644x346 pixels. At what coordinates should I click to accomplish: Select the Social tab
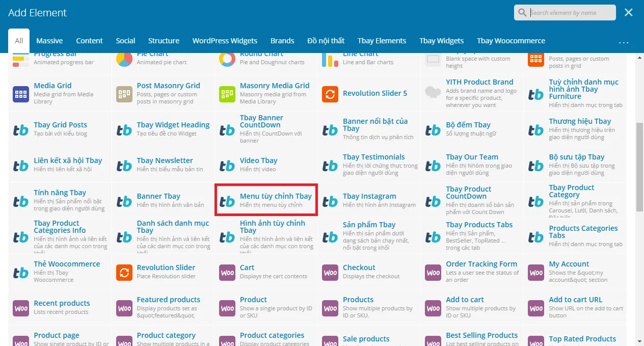coord(125,41)
